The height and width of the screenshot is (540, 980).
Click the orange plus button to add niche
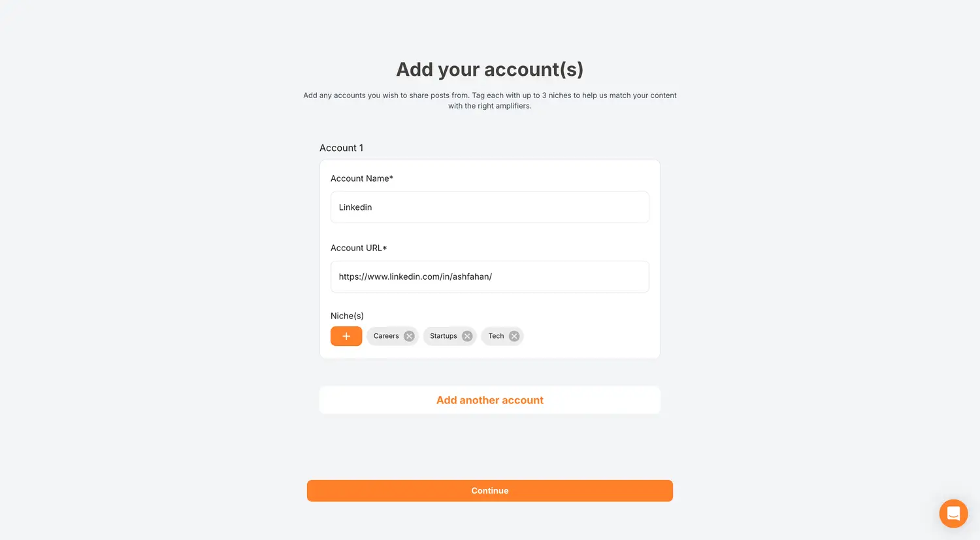[346, 336]
